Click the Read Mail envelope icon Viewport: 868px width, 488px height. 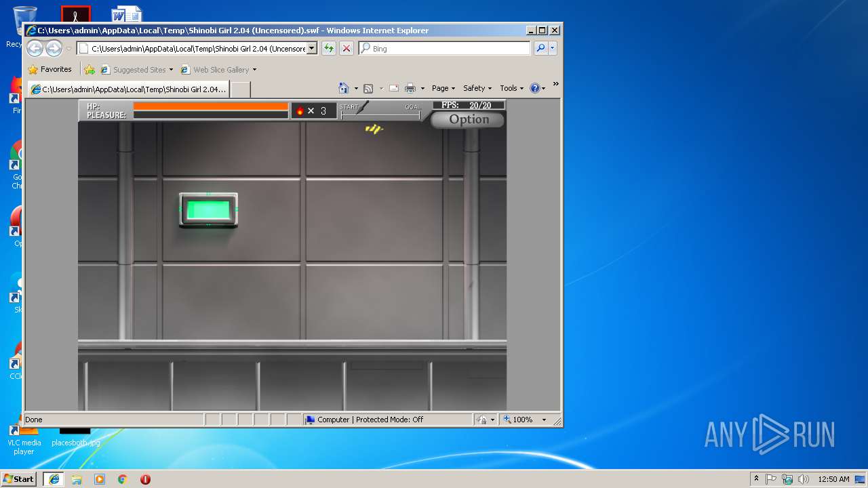point(393,88)
